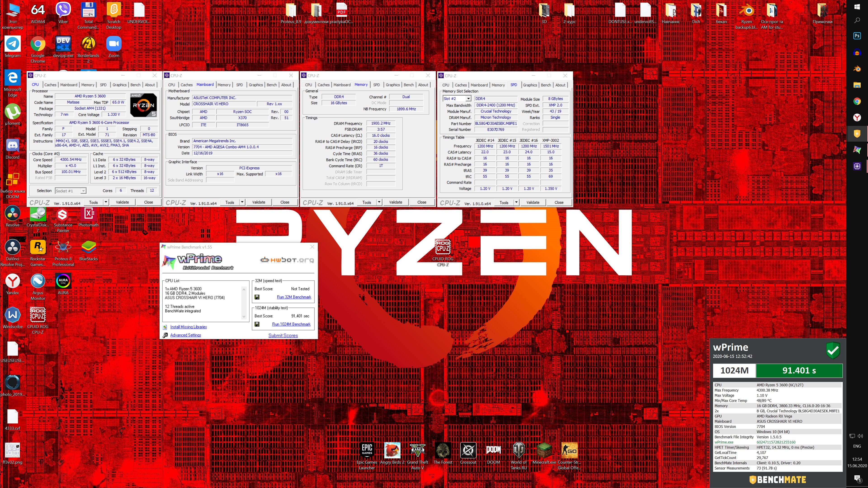
Task: Select SPD tab in Mainboard CPU-Z window
Action: coord(240,85)
